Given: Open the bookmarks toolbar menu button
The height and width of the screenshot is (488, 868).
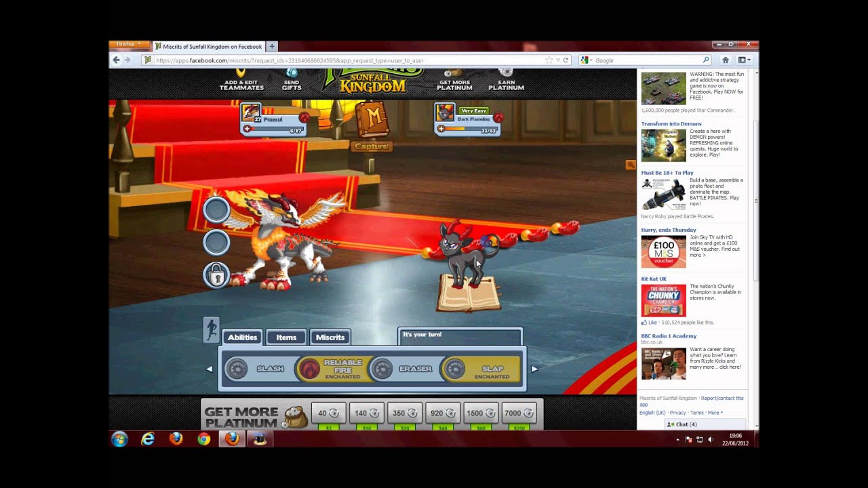Looking at the screenshot, I should [x=743, y=60].
